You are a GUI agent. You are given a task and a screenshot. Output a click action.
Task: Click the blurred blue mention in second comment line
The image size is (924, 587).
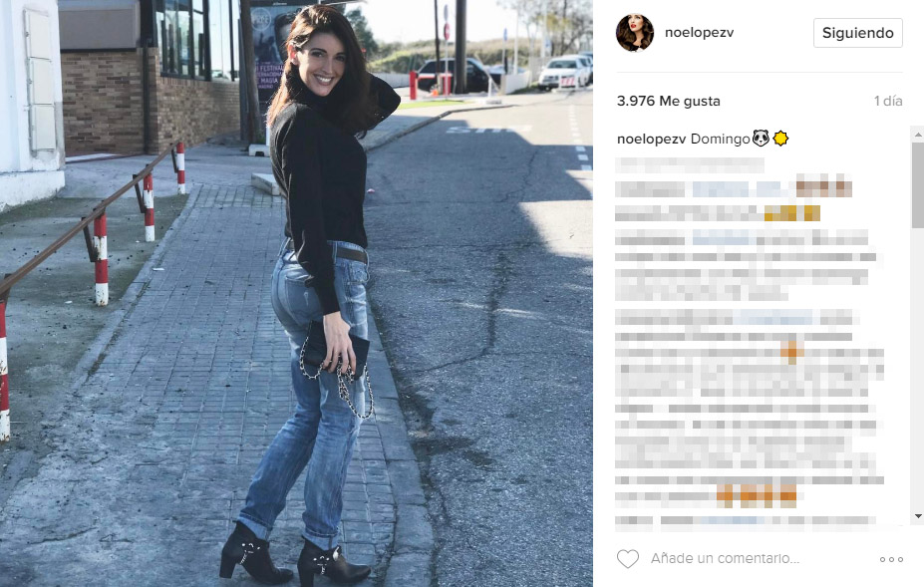click(720, 189)
